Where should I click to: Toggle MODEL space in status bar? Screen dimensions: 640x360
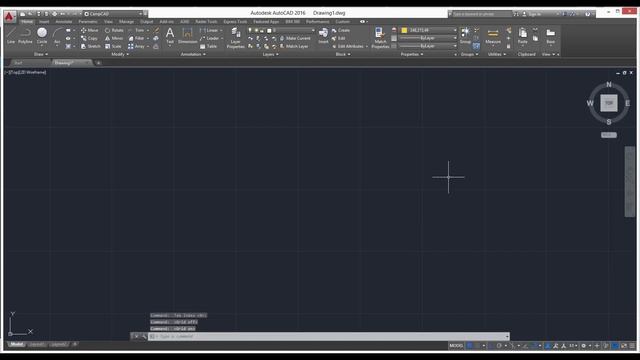456,346
